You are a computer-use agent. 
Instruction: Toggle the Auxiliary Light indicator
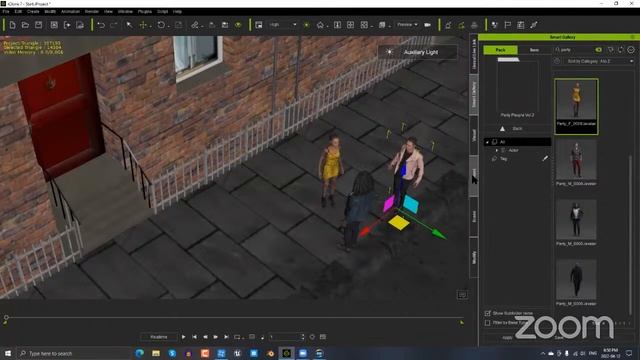tap(417, 52)
